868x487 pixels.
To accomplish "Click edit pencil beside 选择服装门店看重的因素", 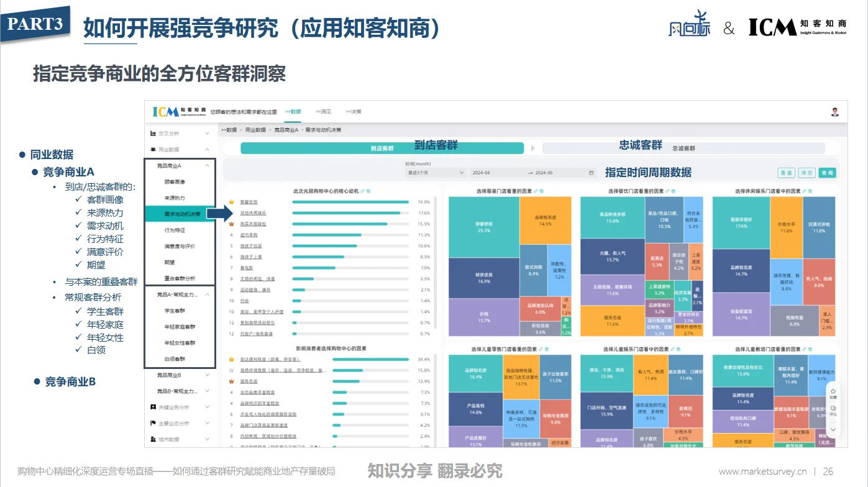I will point(536,191).
